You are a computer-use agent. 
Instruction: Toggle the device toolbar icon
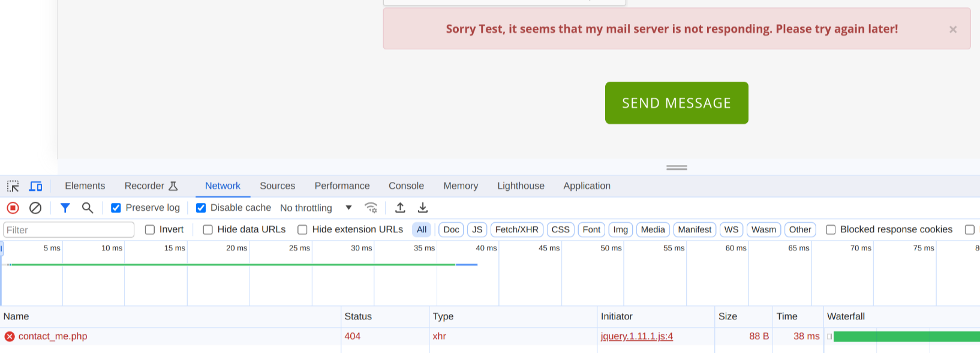click(x=36, y=186)
